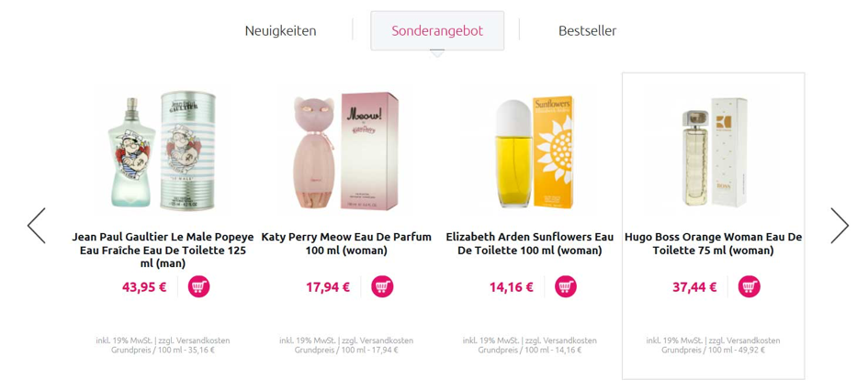Open Jean Paul Gaultier Le Male Popeye title link
This screenshot has width=868, height=391.
pyautogui.click(x=163, y=250)
